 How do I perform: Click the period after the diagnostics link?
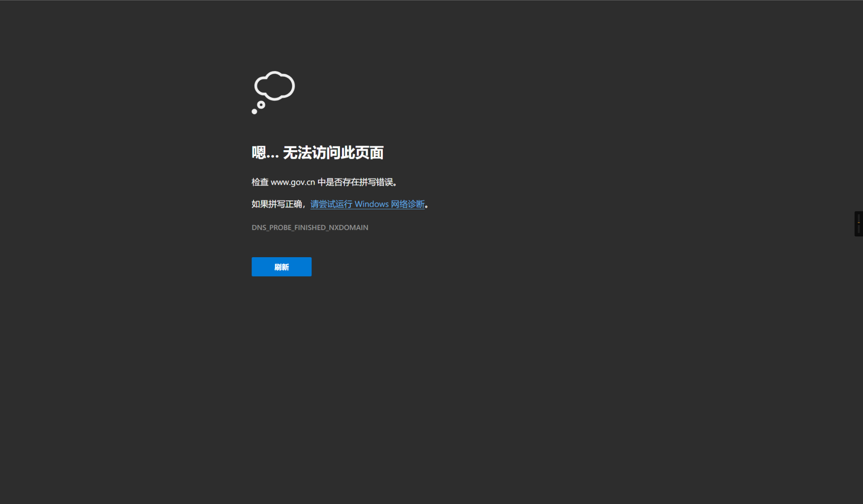pos(427,205)
